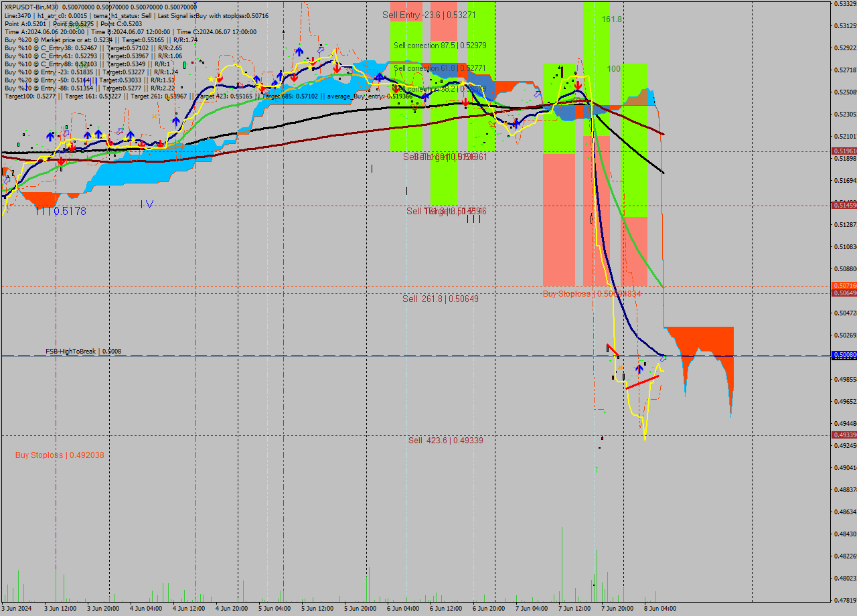This screenshot has width=857, height=616.
Task: Click the '5 Jun 04:00' time axis label
Action: point(275,609)
